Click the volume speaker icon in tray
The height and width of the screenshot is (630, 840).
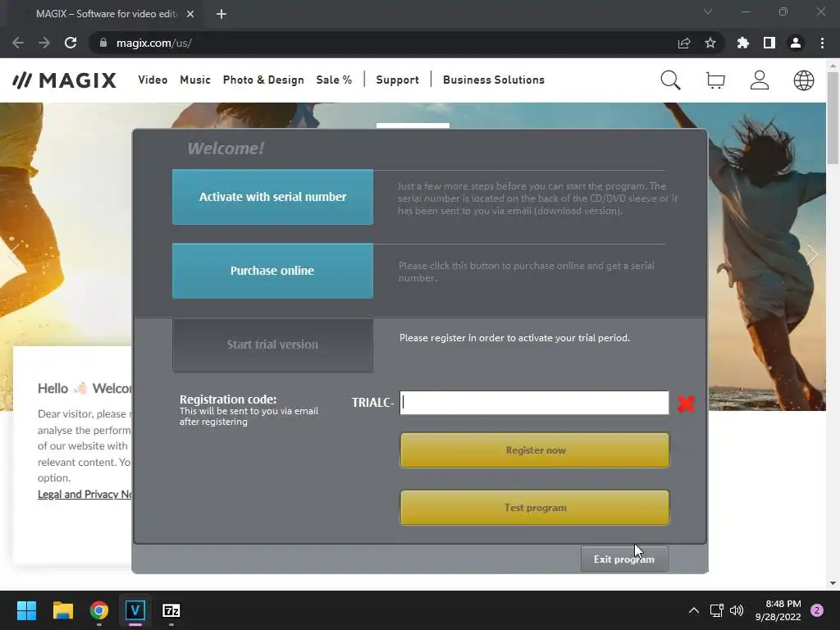[x=737, y=610]
